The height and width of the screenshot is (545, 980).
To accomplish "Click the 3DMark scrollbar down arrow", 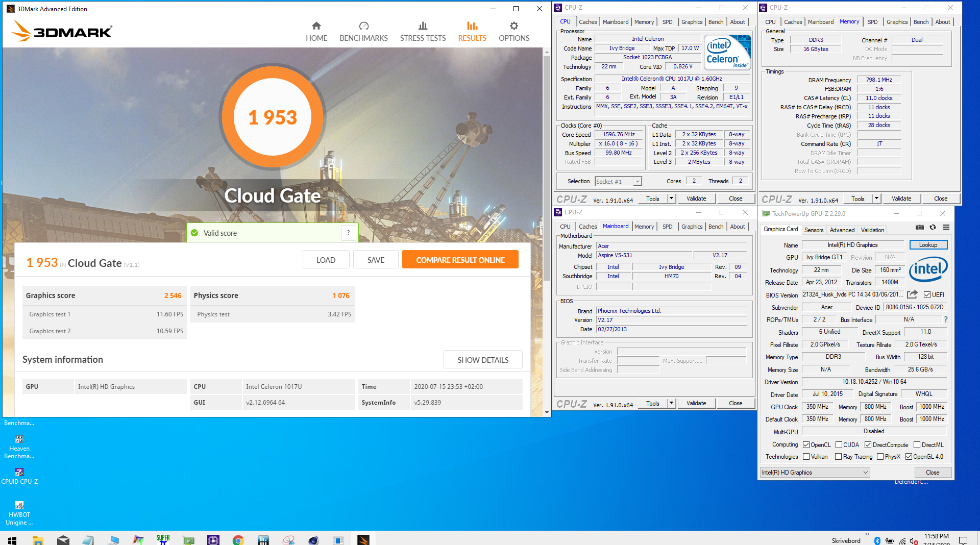I will 547,412.
